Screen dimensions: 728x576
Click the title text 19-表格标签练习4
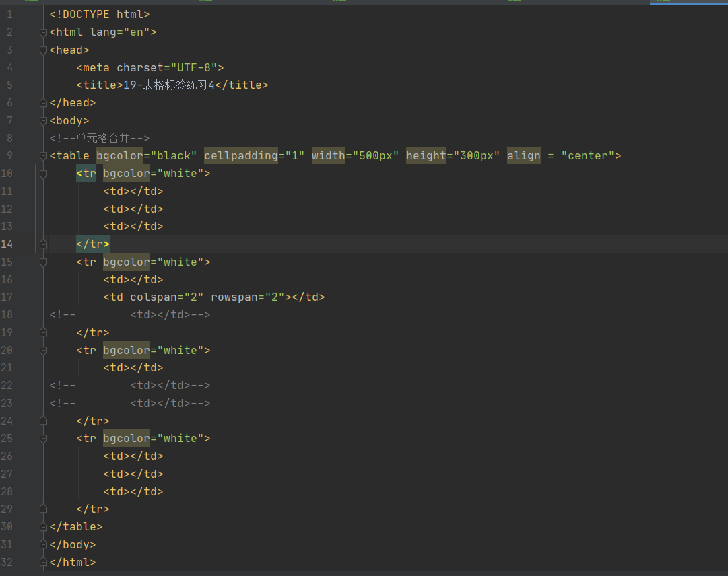(x=169, y=85)
